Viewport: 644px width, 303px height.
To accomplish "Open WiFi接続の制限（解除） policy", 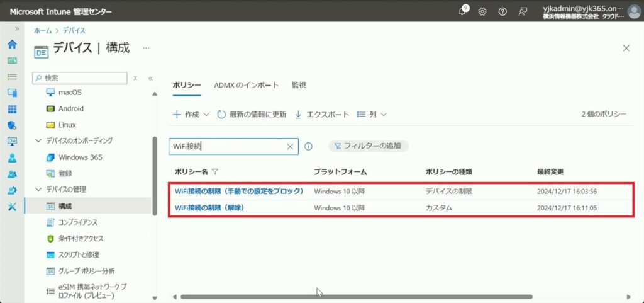I will [209, 208].
